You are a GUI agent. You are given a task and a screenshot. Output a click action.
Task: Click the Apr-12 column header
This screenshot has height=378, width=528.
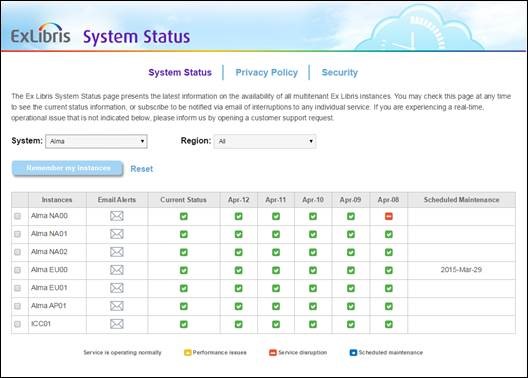(238, 200)
